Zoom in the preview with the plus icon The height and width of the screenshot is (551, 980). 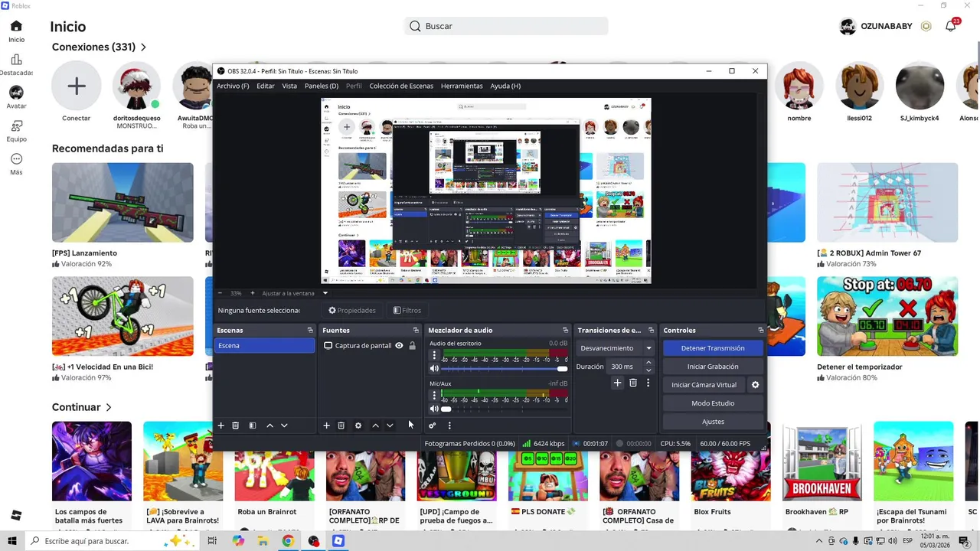pos(253,293)
